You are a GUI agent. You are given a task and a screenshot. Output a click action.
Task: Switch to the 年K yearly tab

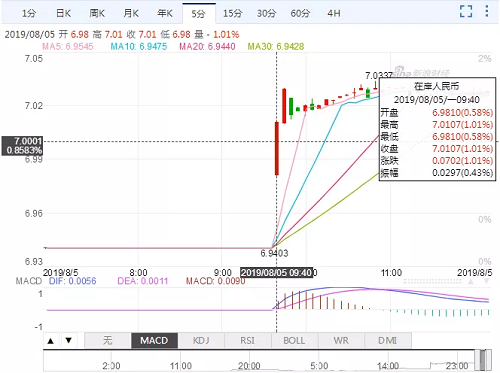pyautogui.click(x=165, y=13)
